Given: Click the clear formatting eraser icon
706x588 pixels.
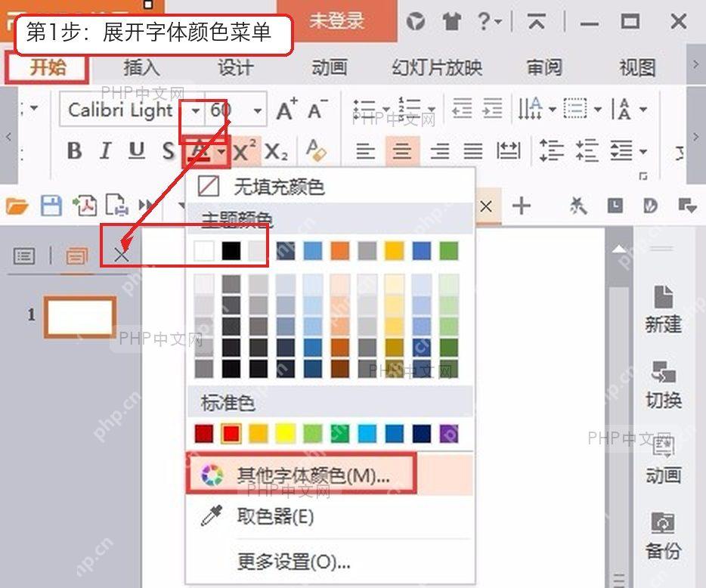Looking at the screenshot, I should pyautogui.click(x=316, y=150).
